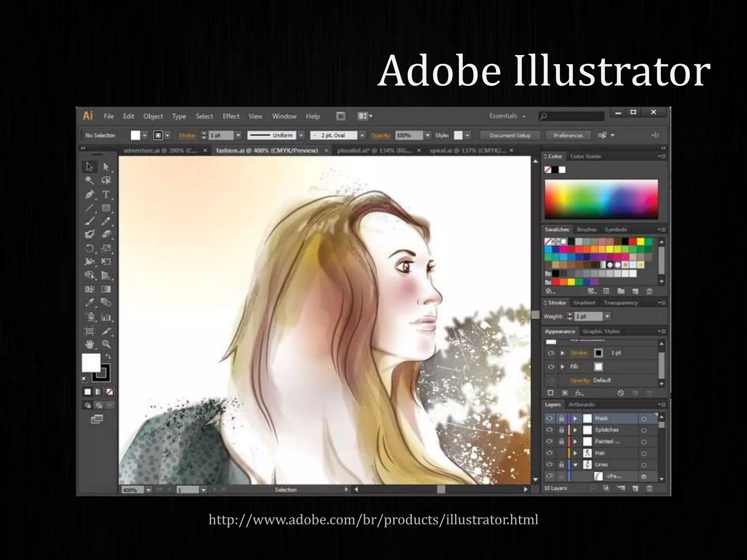Screen dimensions: 747x560
Task: Toggle Stroke visibility in Appearance panel
Action: click(551, 353)
